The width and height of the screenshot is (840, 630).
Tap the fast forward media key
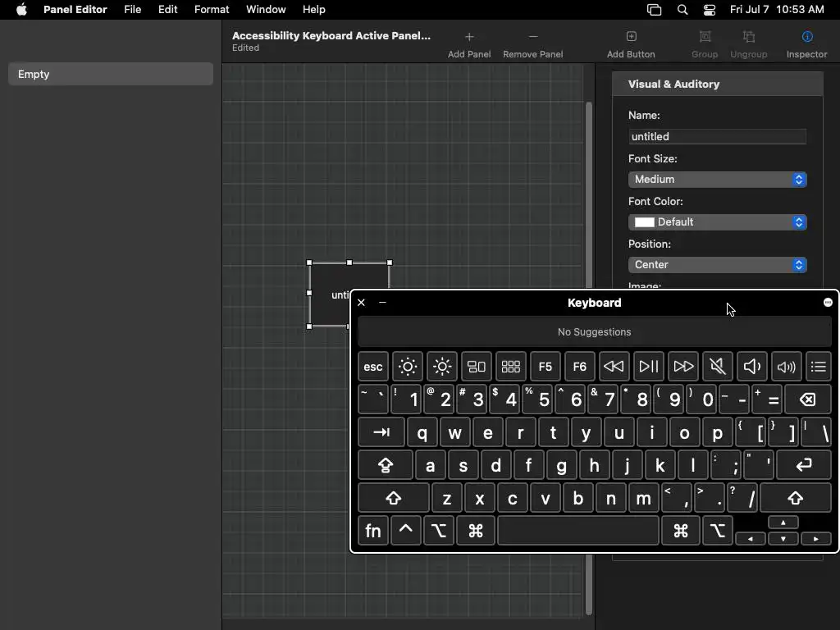pos(683,367)
